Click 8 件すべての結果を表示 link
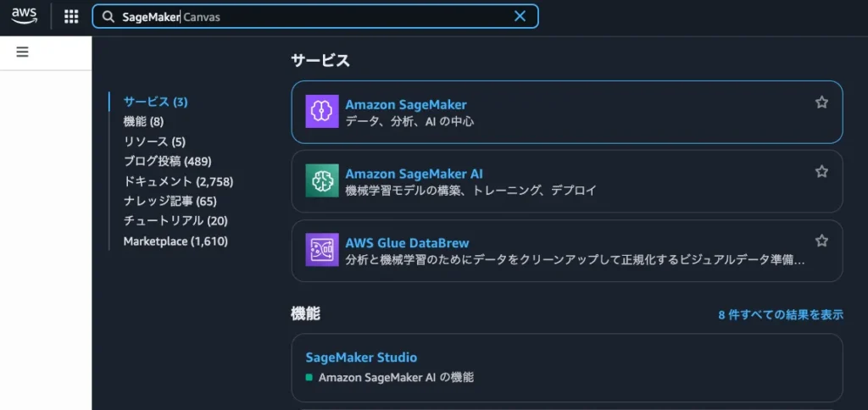 tap(781, 314)
